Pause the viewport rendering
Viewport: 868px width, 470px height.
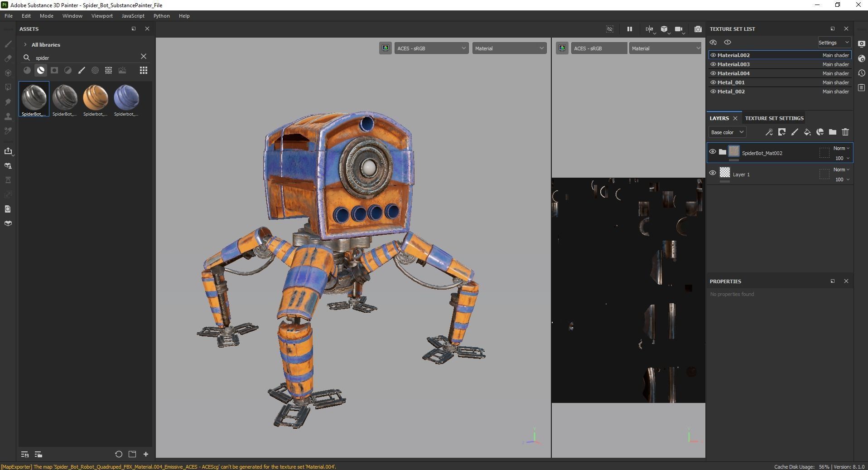click(629, 29)
